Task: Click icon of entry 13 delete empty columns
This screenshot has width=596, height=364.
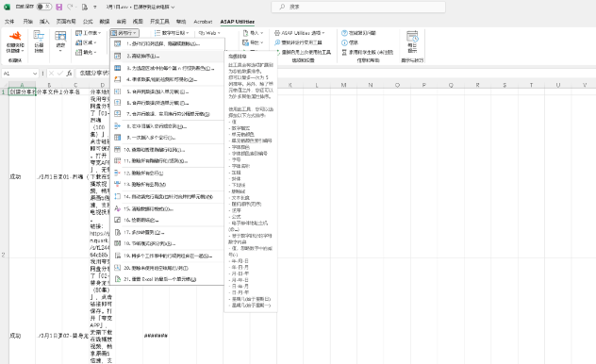Action: [x=118, y=184]
